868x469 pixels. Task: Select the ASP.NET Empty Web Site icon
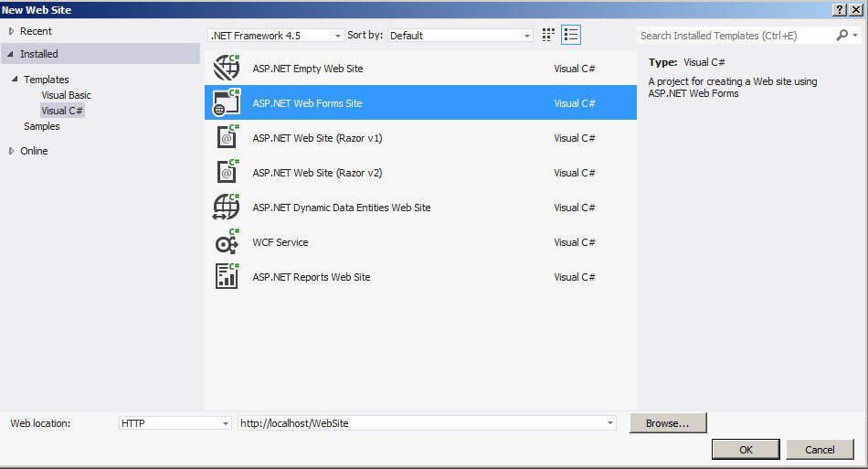pos(226,69)
